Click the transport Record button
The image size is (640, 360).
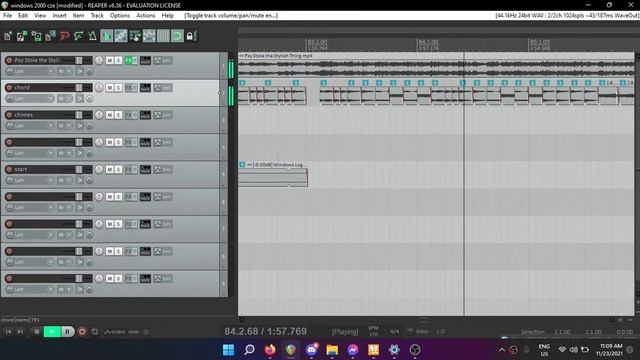pyautogui.click(x=82, y=332)
